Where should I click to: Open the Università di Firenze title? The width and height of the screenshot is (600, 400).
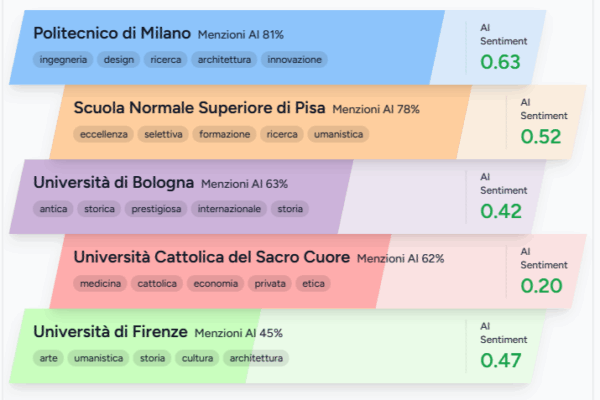pos(110,332)
